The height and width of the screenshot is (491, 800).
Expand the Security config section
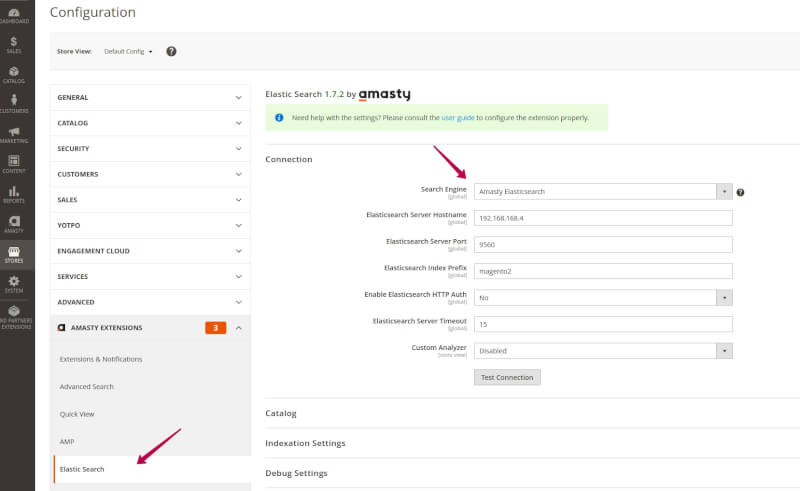[x=150, y=149]
